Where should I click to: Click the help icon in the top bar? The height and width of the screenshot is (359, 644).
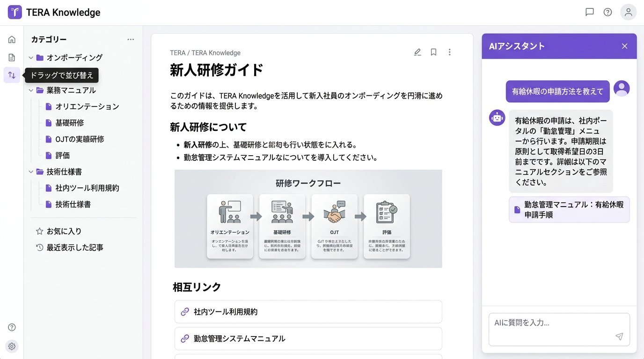(607, 12)
